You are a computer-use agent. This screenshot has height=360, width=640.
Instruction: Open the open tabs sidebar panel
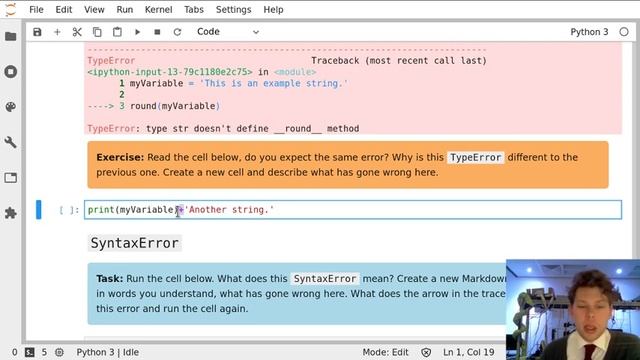pos(11,178)
